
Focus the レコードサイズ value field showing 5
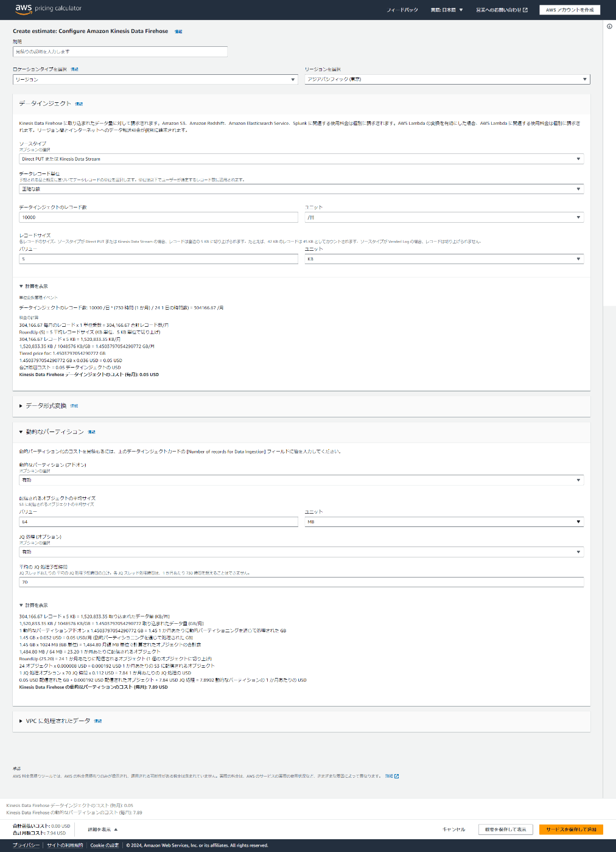coord(158,259)
